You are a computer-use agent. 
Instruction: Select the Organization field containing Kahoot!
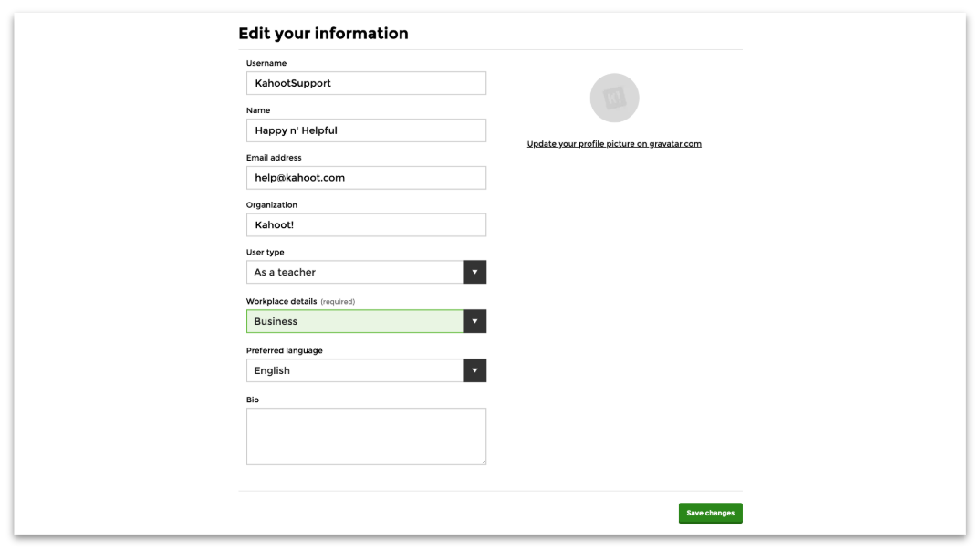(366, 225)
